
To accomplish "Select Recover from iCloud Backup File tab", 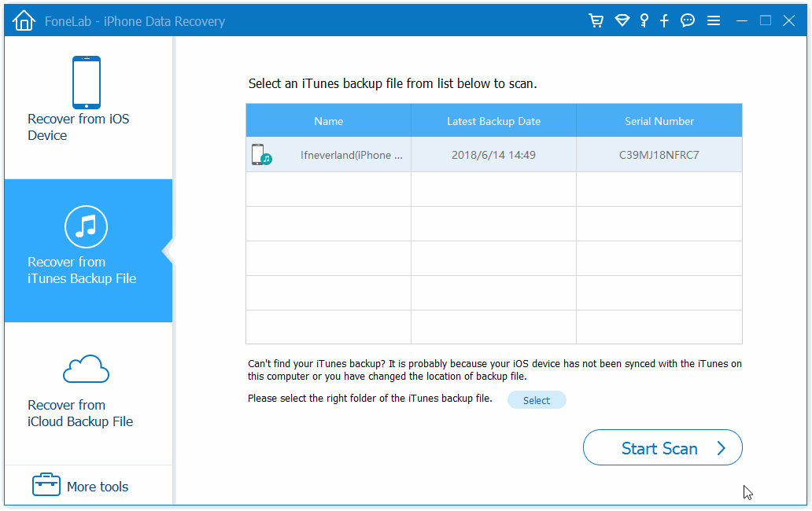I will click(x=89, y=393).
